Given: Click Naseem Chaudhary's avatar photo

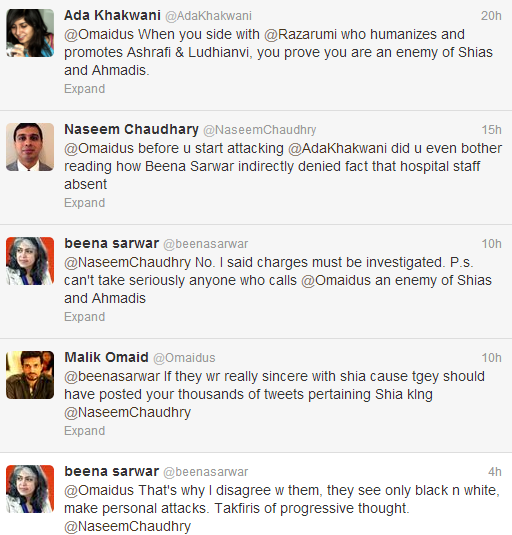Looking at the screenshot, I should coord(30,147).
